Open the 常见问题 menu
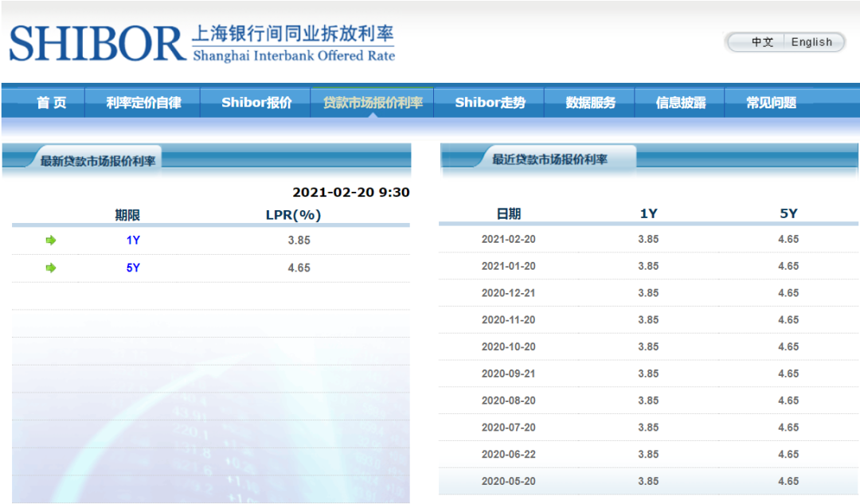The width and height of the screenshot is (860, 504). point(771,103)
